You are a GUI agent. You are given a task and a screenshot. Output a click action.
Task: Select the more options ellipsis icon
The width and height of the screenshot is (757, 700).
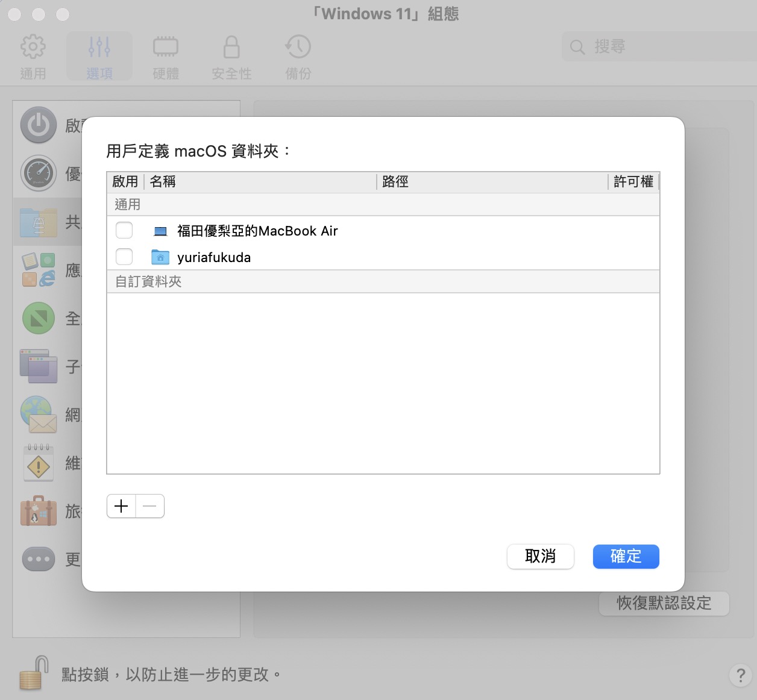click(x=39, y=559)
